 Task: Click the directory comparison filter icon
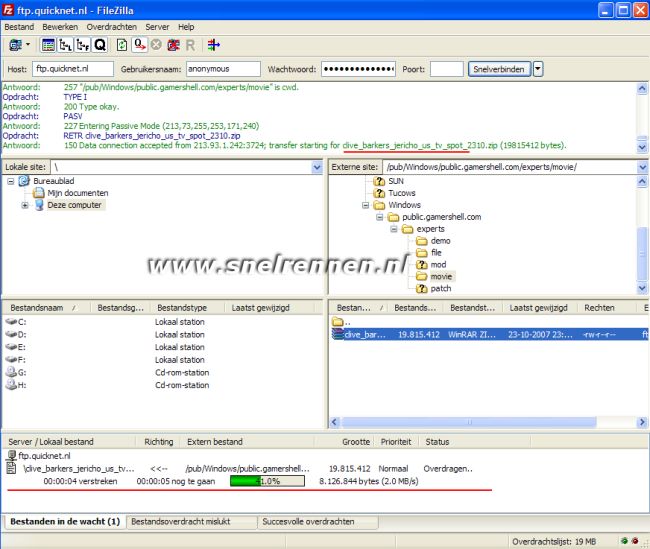[213, 45]
